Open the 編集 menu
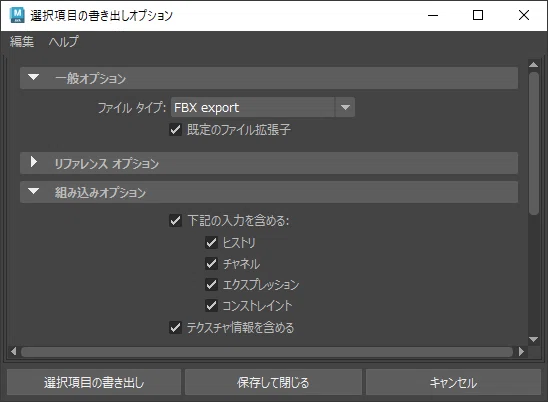Viewport: 548px width, 402px height. tap(22, 42)
